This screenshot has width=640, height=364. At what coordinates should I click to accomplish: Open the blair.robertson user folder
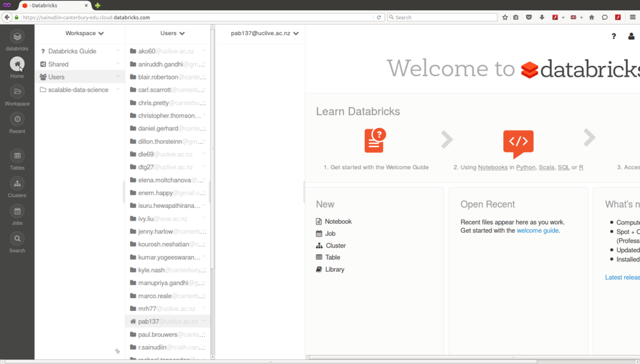point(168,77)
